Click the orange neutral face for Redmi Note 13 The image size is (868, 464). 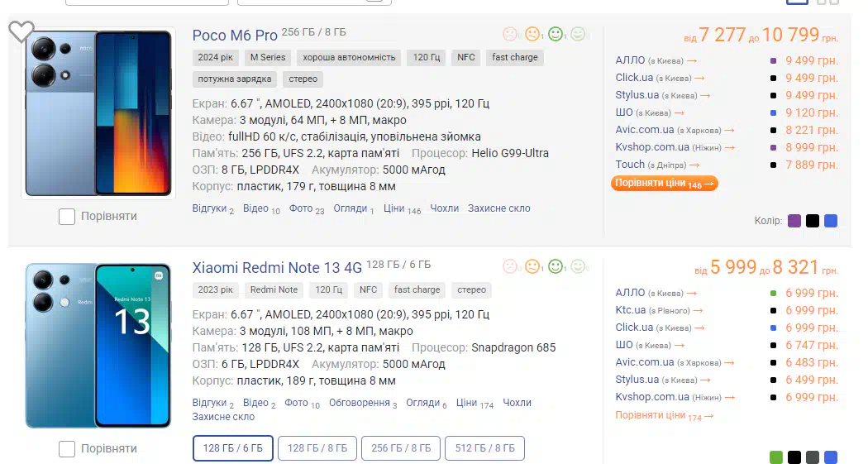532,267
